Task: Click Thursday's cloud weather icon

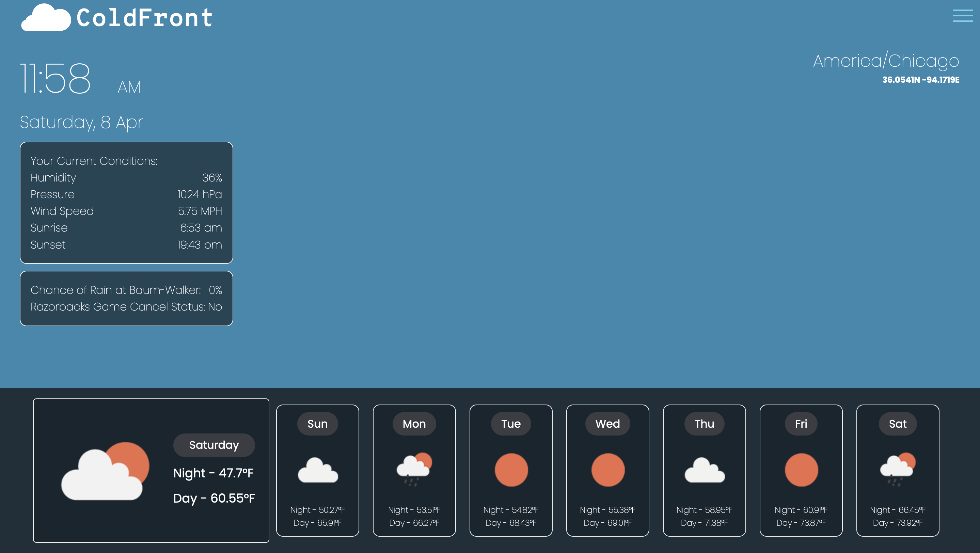Action: [x=705, y=470]
